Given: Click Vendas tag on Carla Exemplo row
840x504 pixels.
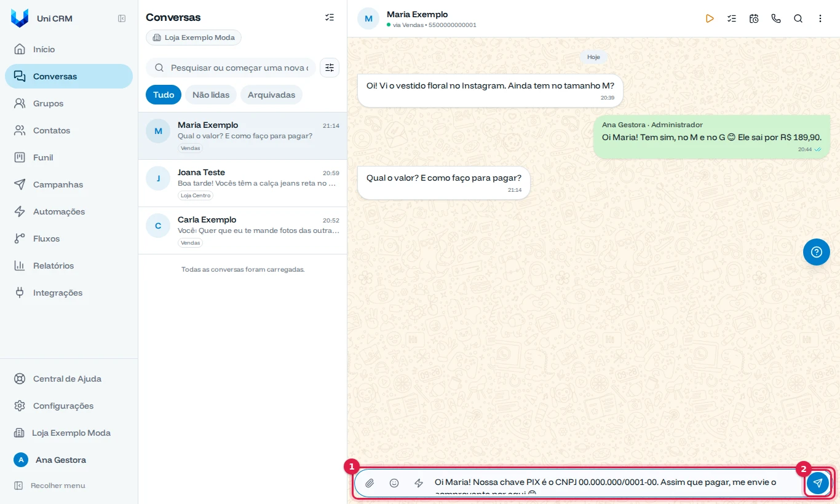Looking at the screenshot, I should pos(191,243).
